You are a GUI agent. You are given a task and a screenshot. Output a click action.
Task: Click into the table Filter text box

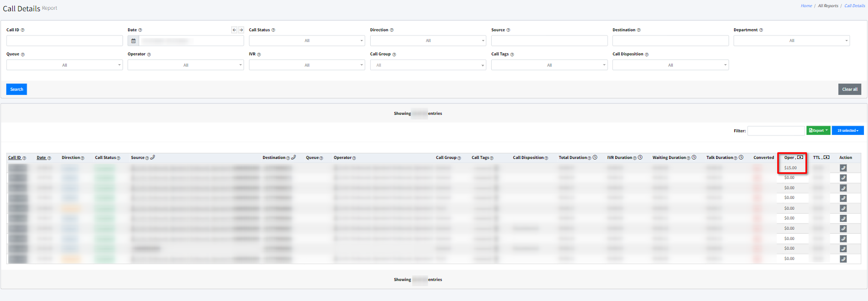(x=776, y=131)
